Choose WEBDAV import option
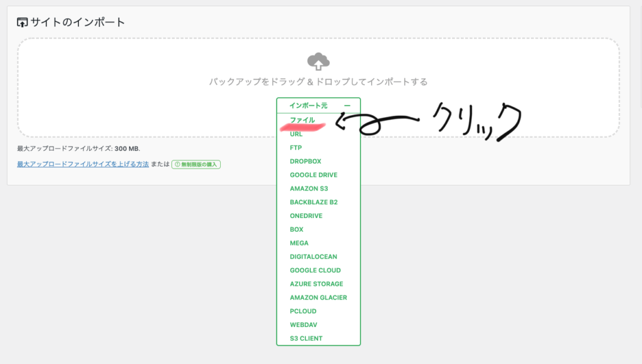Viewport: 642px width, 364px height. pyautogui.click(x=303, y=325)
